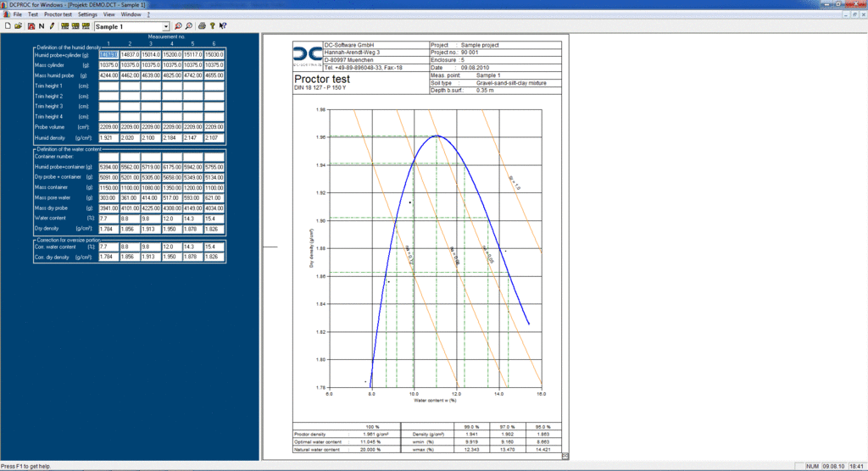
Task: Click the second yellow data table icon
Action: (x=75, y=26)
